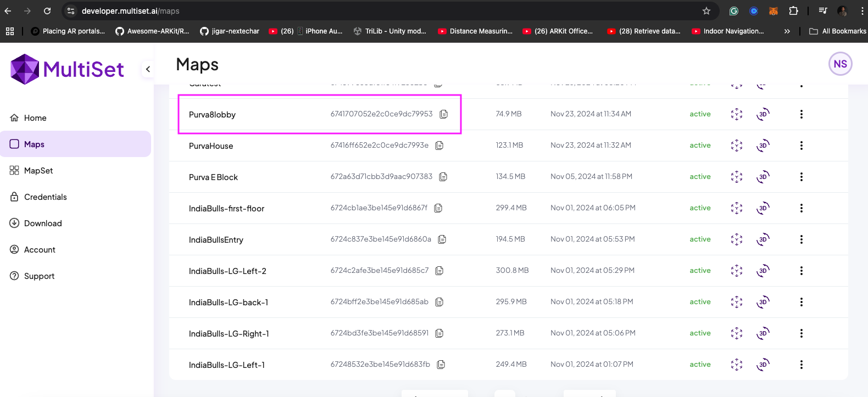Copy the Purva8lobby map ID

coord(444,114)
